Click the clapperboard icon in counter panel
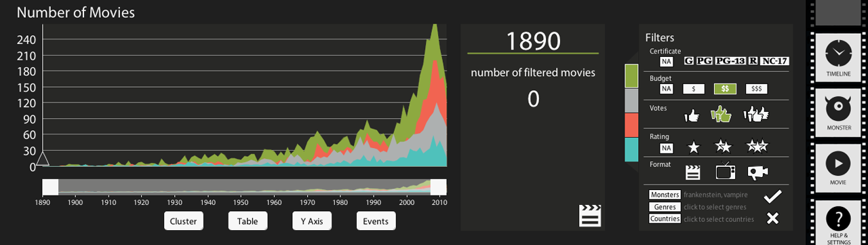The height and width of the screenshot is (245, 868). (x=590, y=215)
